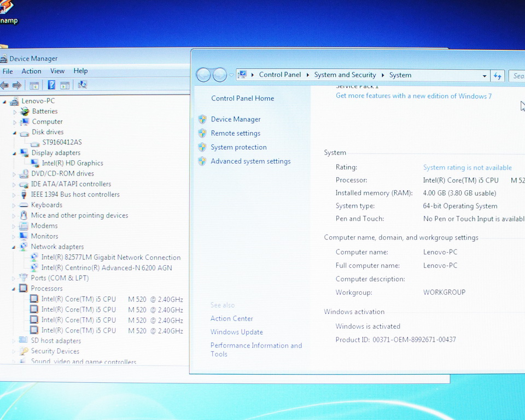Click the shield icon beside Remote settings
Viewport: 525px width, 420px height.
click(202, 133)
